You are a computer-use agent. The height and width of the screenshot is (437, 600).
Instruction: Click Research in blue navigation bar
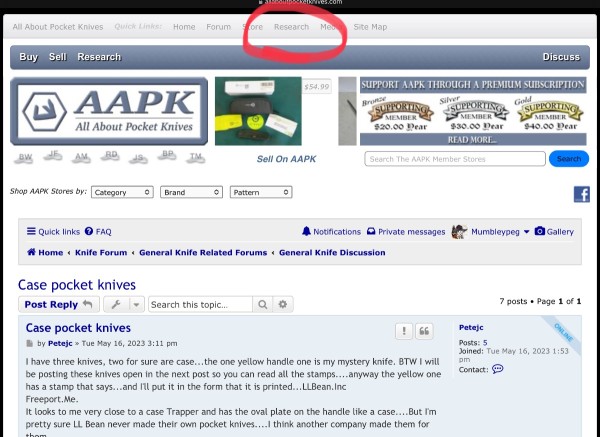[x=99, y=57]
